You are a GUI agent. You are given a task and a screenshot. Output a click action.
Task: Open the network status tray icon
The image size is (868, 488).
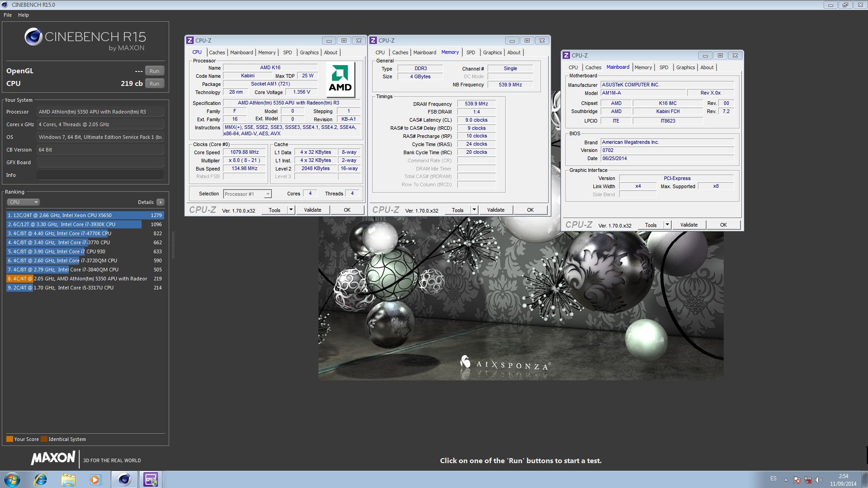[808, 480]
